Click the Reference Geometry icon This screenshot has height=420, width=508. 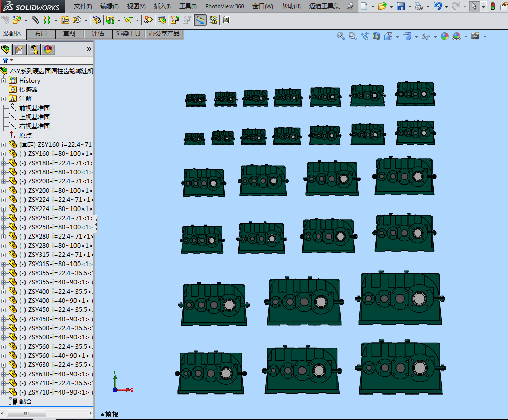129,20
